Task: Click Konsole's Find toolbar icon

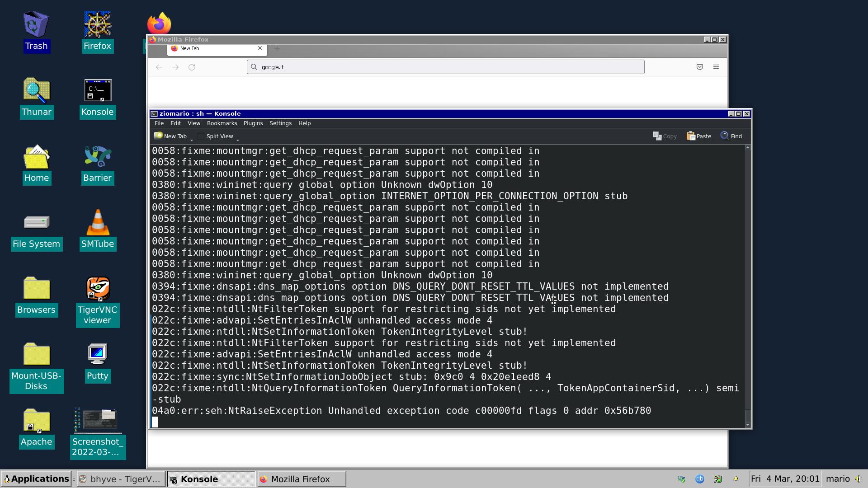Action: [x=731, y=136]
